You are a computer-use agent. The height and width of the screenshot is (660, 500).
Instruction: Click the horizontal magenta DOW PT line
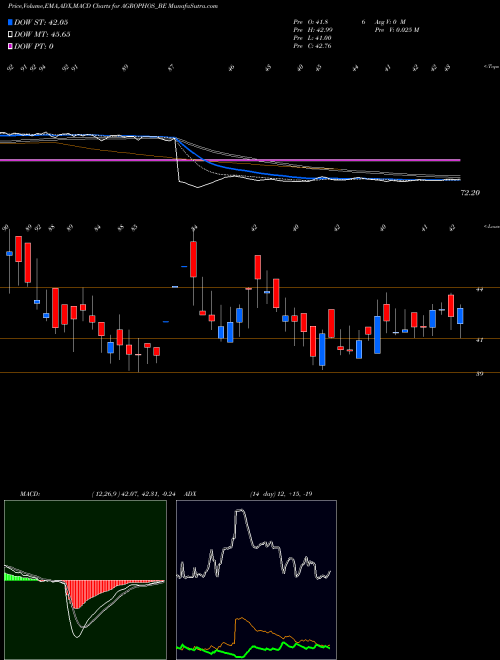(230, 160)
